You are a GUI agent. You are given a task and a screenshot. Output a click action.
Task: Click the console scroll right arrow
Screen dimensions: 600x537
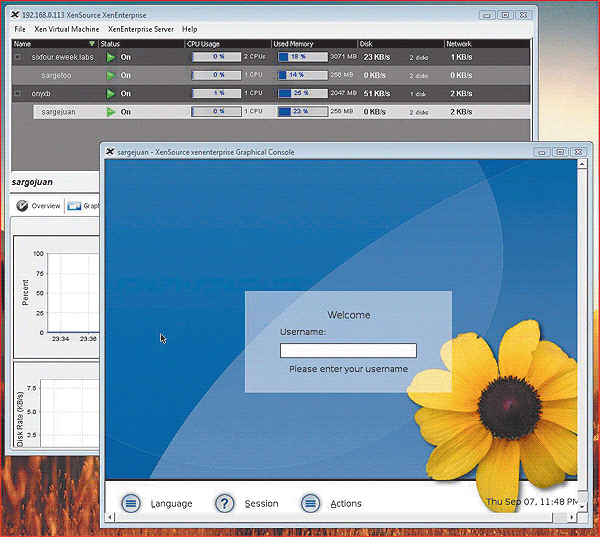point(572,517)
